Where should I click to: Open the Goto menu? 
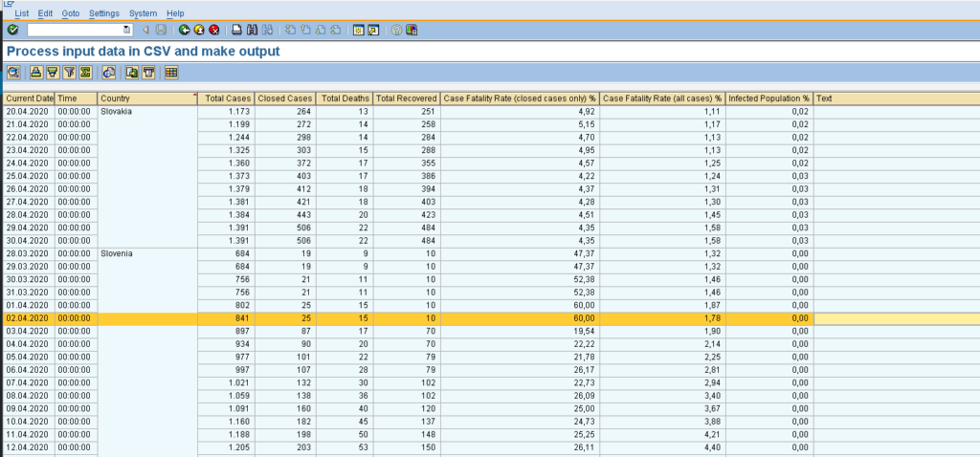[x=71, y=13]
